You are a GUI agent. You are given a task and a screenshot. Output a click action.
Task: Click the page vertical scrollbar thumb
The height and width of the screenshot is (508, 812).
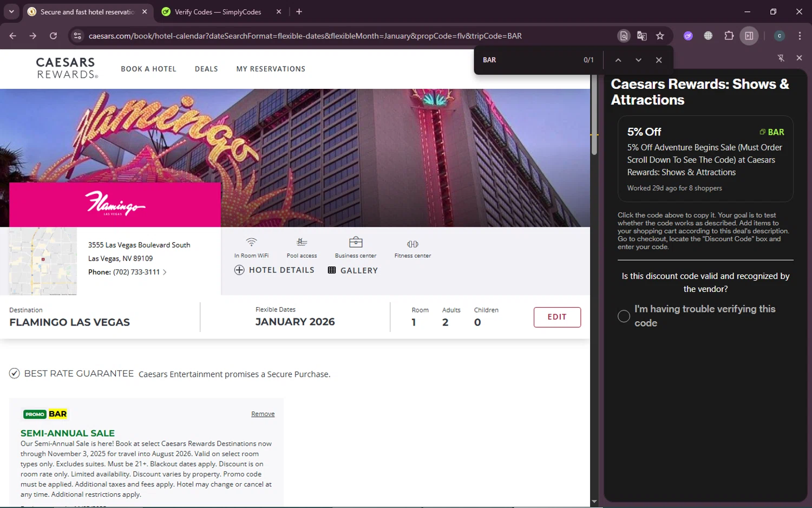coord(594,115)
